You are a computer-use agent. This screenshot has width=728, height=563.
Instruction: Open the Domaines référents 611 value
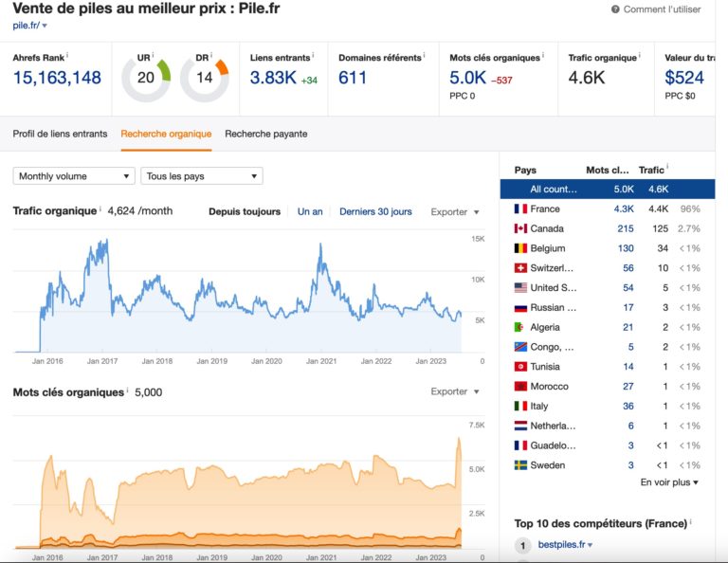353,78
